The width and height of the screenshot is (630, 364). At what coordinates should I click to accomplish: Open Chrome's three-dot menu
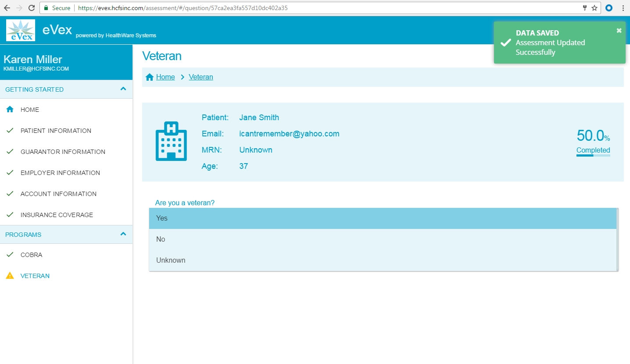coord(623,8)
